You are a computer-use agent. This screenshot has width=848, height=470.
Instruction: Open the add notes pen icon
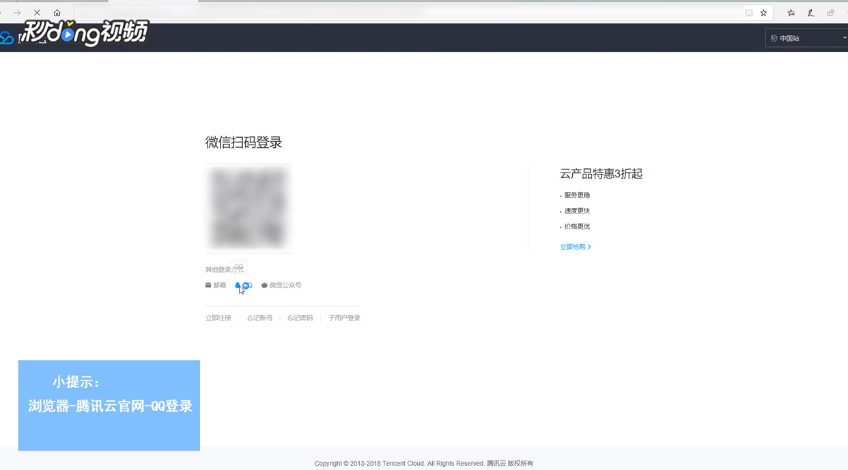[x=811, y=12]
